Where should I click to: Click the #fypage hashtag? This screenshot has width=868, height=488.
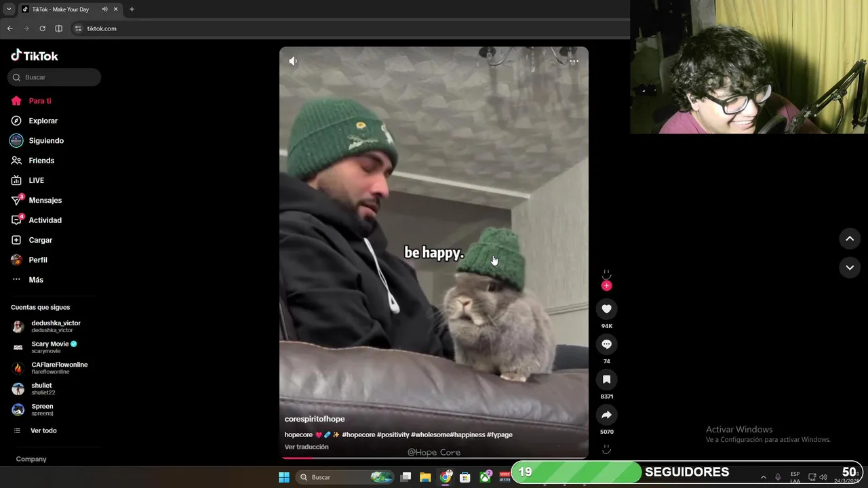pos(500,434)
